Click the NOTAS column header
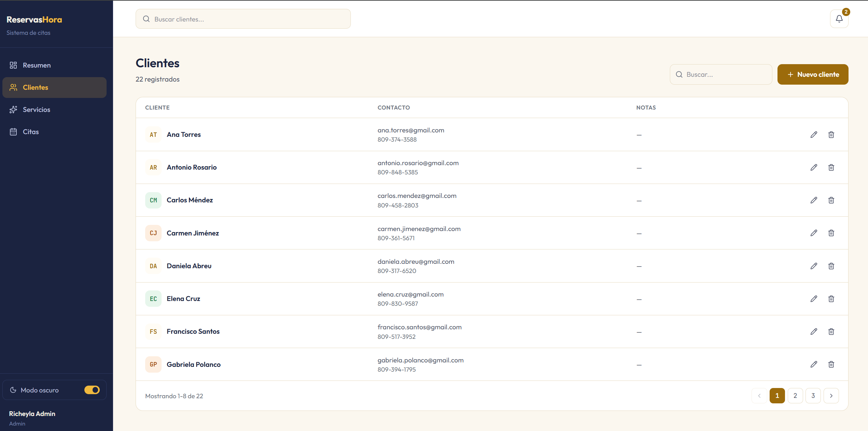 [x=646, y=107]
